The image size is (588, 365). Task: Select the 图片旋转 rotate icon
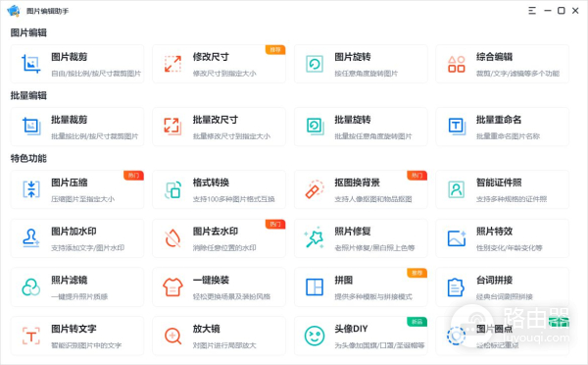[x=315, y=64]
